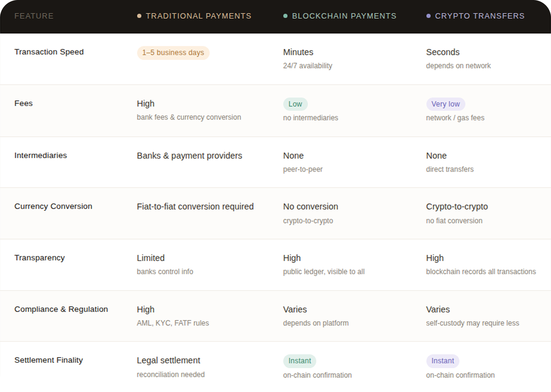This screenshot has width=551, height=392.
Task: Click the 'depends on network' note
Action: [458, 66]
